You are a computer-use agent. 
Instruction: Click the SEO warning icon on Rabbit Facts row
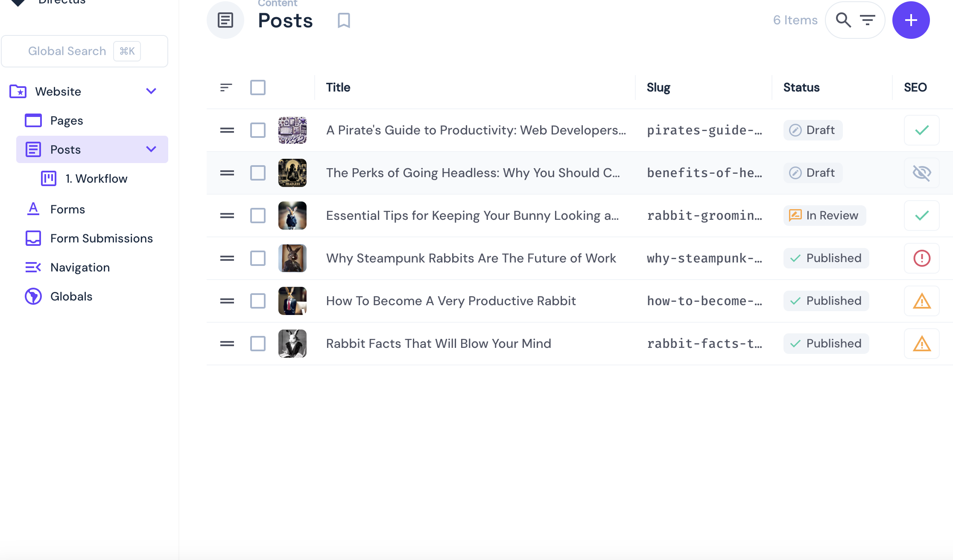click(x=921, y=344)
